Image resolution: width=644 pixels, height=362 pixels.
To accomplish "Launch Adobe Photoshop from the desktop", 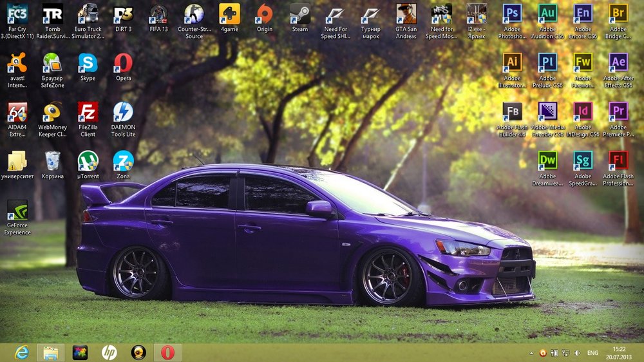I will (512, 14).
